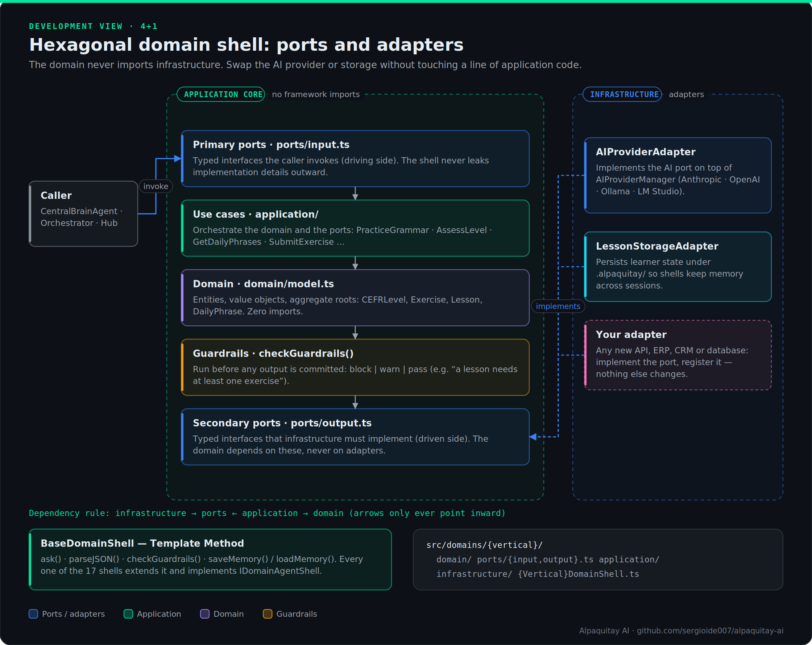Click the Ports / adapters legend swatch

[33, 614]
